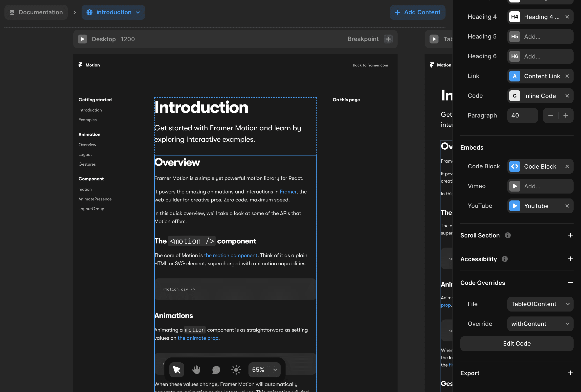Open the comments tool
581x392 pixels.
(x=216, y=370)
